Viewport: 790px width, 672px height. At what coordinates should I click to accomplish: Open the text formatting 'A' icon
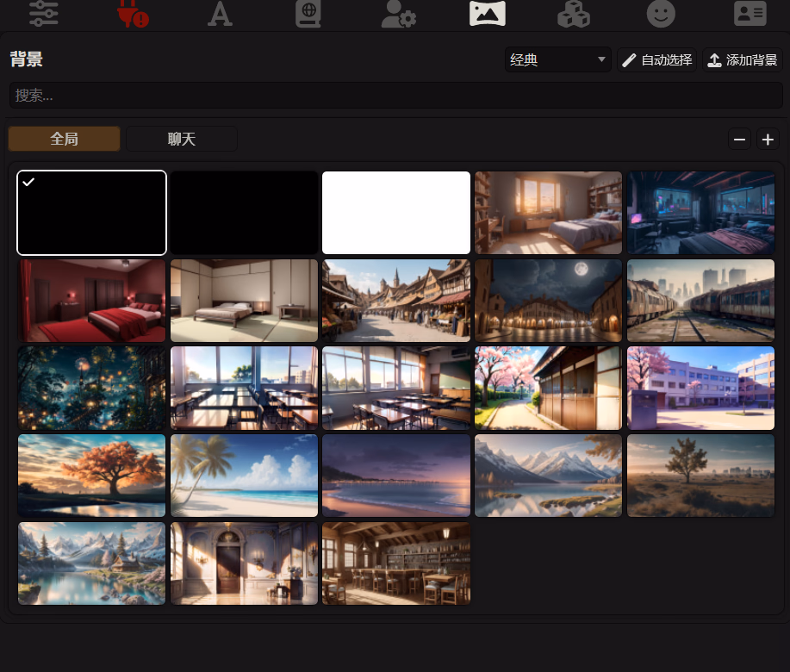[221, 14]
